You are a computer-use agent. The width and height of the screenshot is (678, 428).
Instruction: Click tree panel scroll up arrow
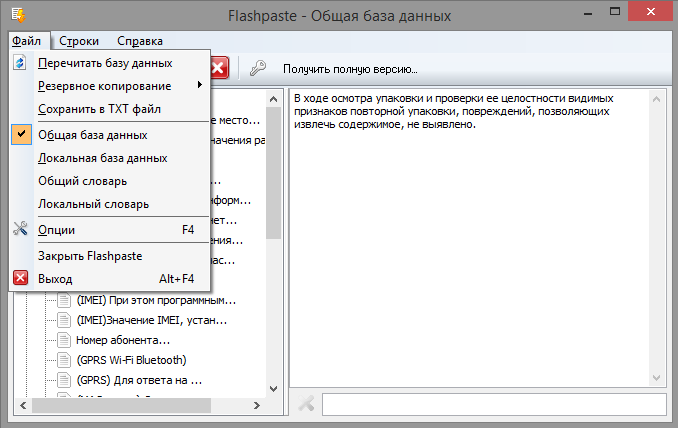274,99
